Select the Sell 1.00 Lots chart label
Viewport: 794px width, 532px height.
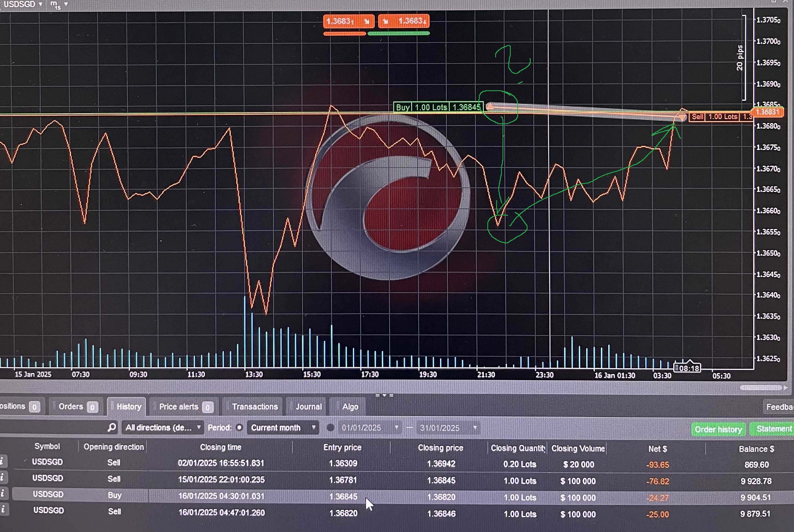coord(721,117)
